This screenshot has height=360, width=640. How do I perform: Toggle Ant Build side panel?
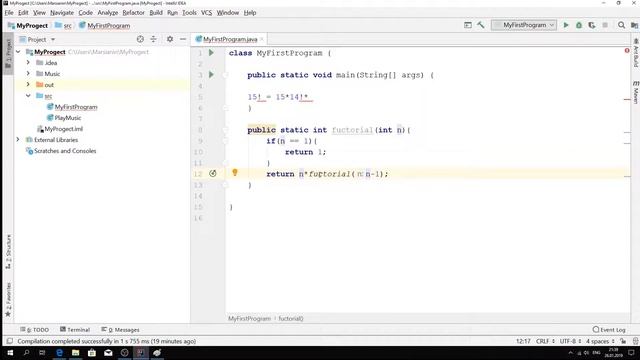point(636,53)
